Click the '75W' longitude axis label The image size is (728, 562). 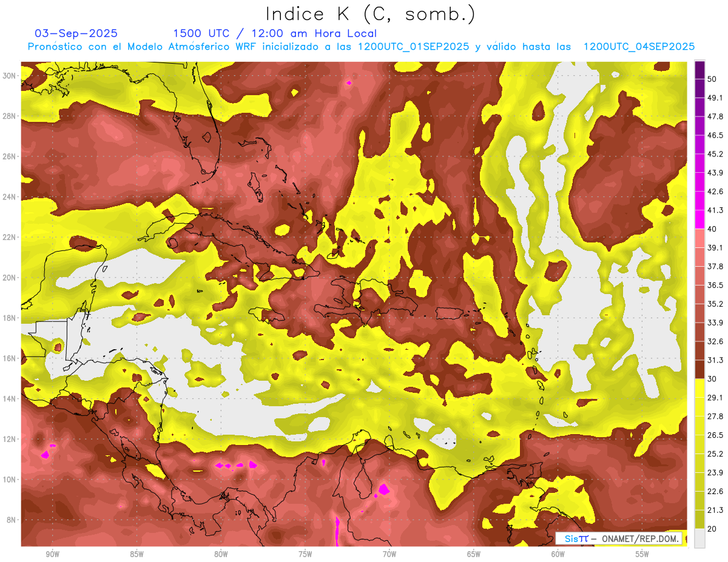305,554
